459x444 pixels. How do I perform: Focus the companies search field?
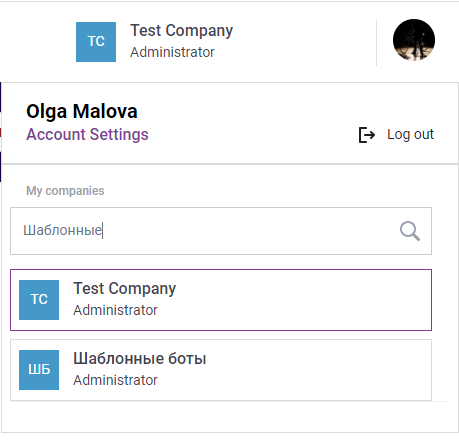[221, 231]
